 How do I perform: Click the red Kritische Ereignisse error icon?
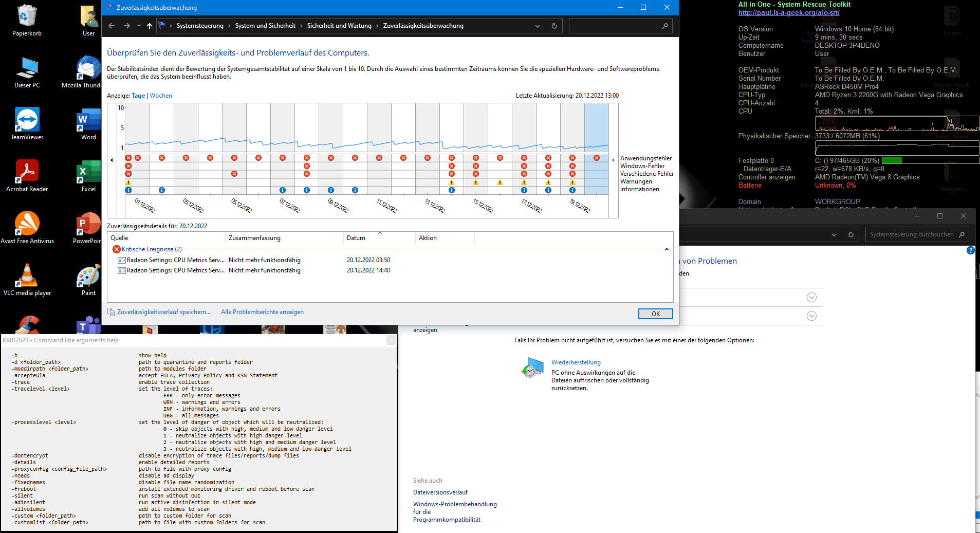[x=117, y=249]
